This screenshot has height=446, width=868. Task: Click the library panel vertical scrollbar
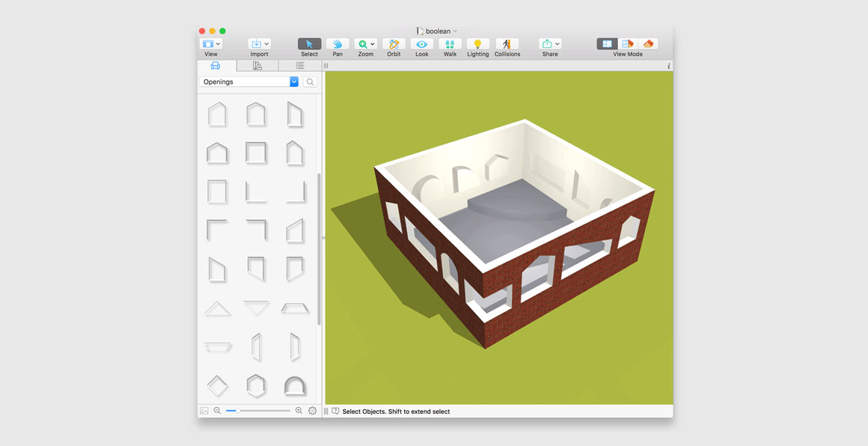[x=319, y=249]
